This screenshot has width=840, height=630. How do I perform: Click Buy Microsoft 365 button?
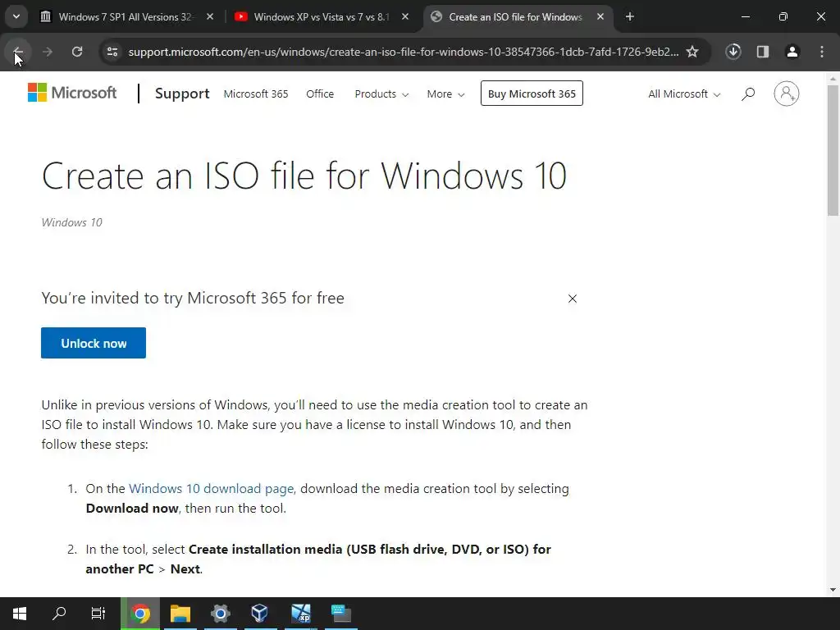[532, 94]
